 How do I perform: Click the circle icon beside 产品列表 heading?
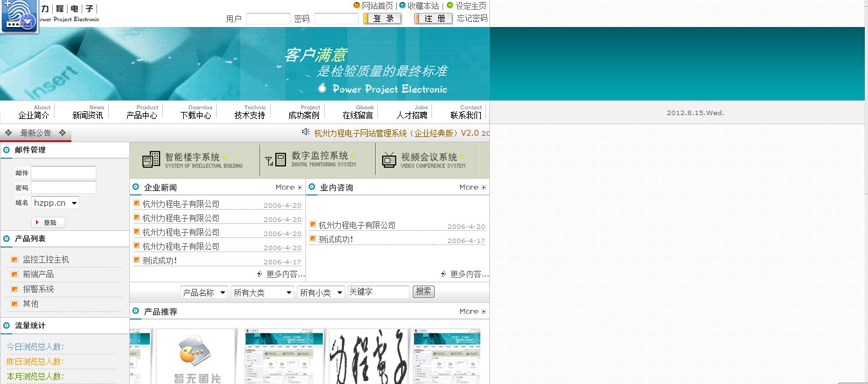tap(6, 239)
